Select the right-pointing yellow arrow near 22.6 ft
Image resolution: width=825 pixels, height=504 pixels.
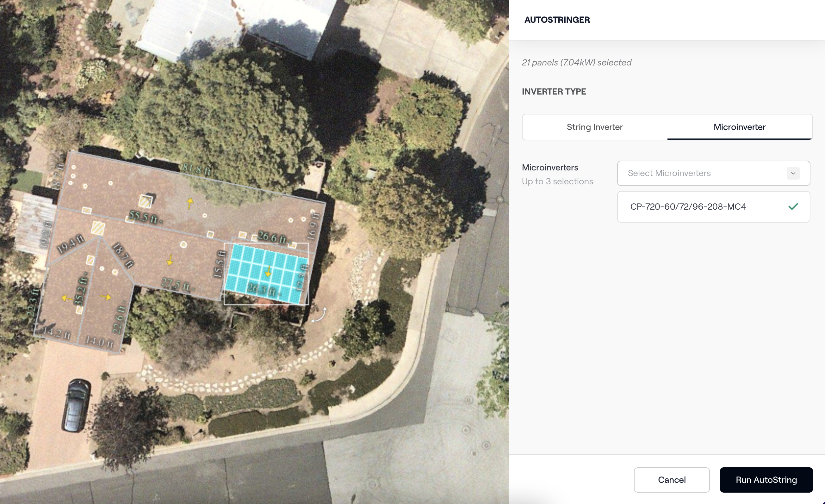click(106, 297)
